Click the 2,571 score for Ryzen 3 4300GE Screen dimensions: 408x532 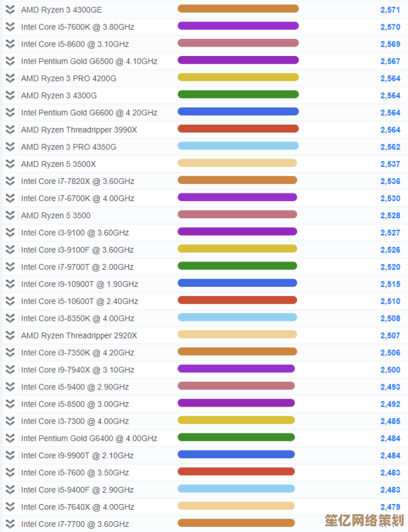[x=390, y=10]
